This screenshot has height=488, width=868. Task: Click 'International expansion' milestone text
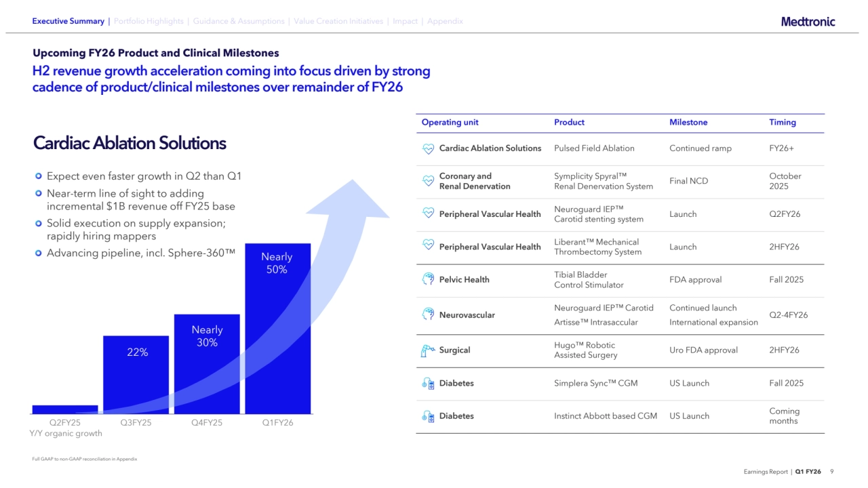(x=713, y=323)
